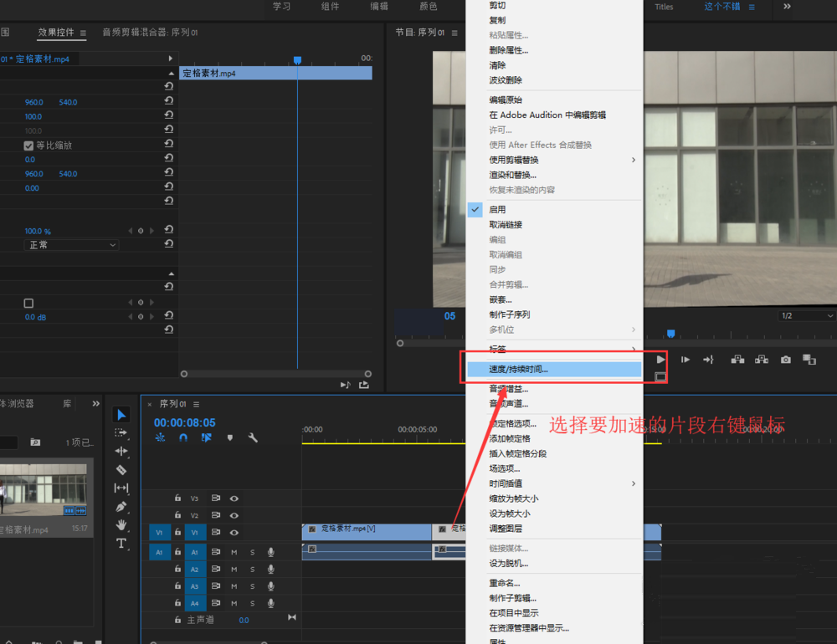Toggle the Snap magnet in the timeline
837x644 pixels.
182,437
